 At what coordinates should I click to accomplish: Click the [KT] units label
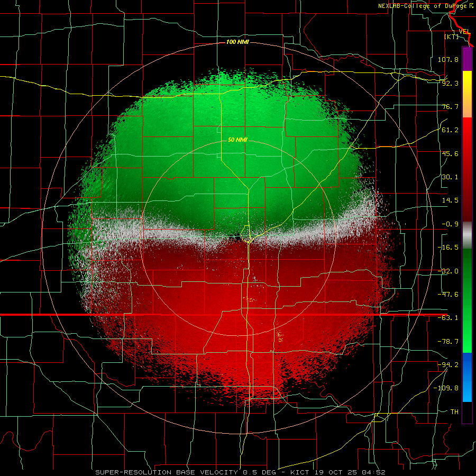452,36
